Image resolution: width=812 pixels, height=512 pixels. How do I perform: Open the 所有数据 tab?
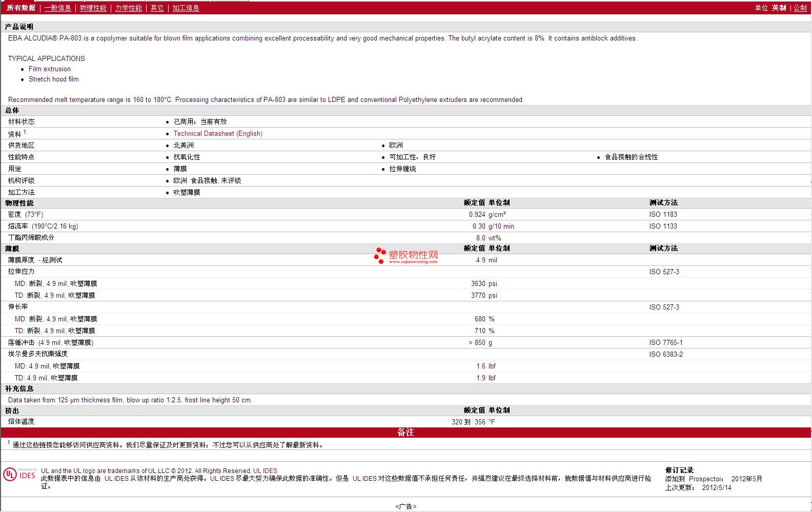click(x=21, y=8)
